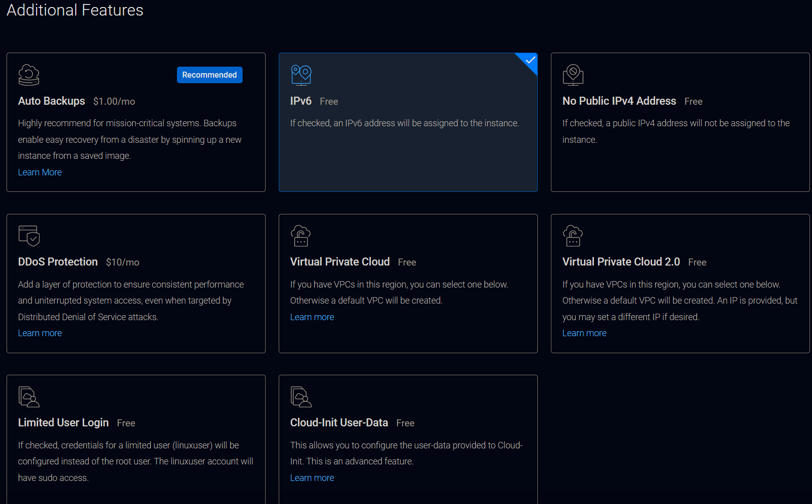This screenshot has width=812, height=504.
Task: Toggle DDoS Protection feature on
Action: 58,262
